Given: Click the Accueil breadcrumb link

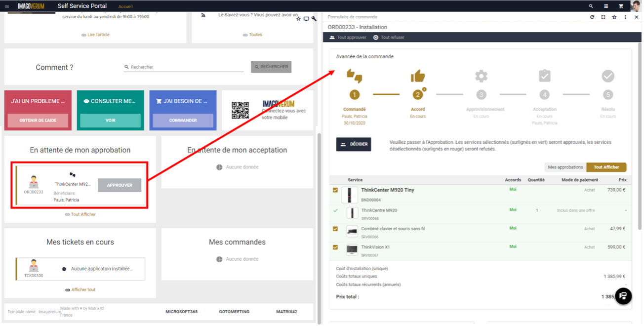Looking at the screenshot, I should click(x=125, y=6).
